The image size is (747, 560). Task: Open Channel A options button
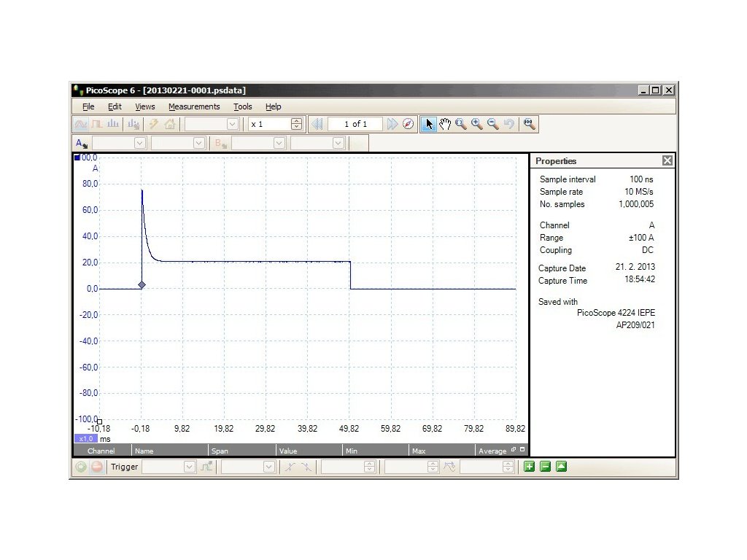[82, 144]
